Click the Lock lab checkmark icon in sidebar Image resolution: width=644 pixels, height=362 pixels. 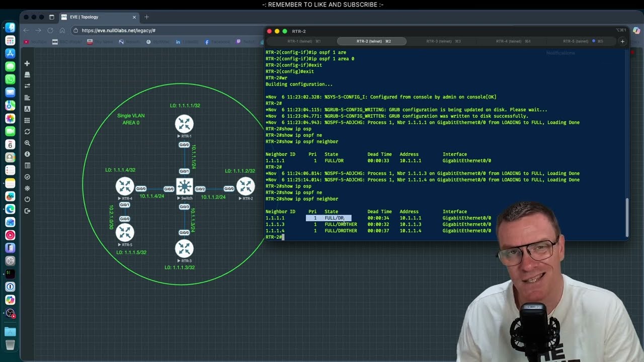click(x=27, y=177)
